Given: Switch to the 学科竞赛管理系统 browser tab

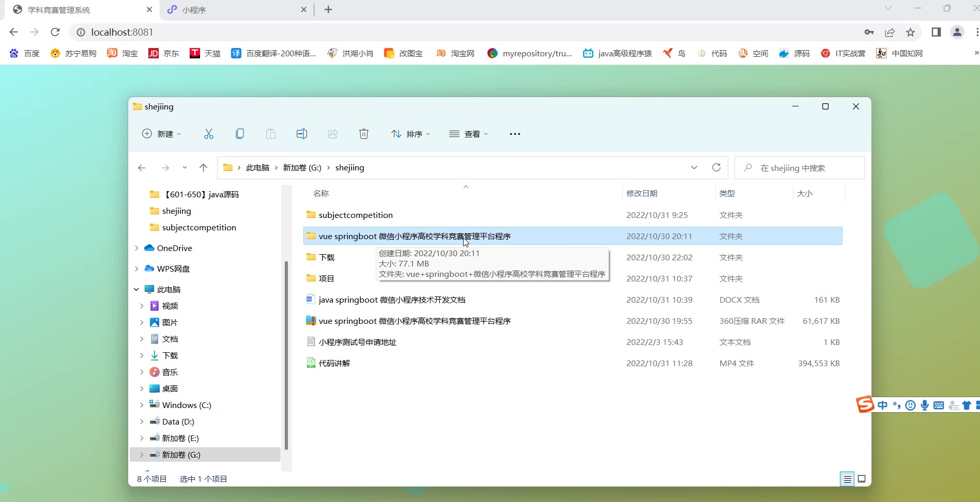Looking at the screenshot, I should [83, 10].
